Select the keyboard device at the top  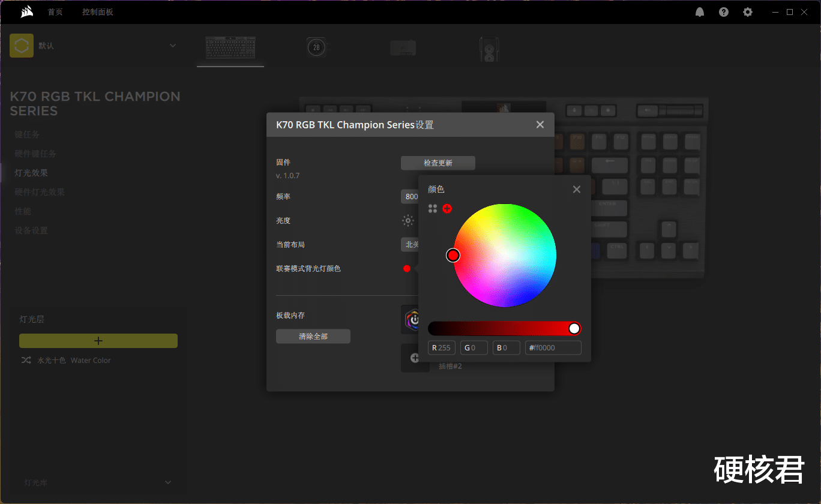[x=230, y=47]
